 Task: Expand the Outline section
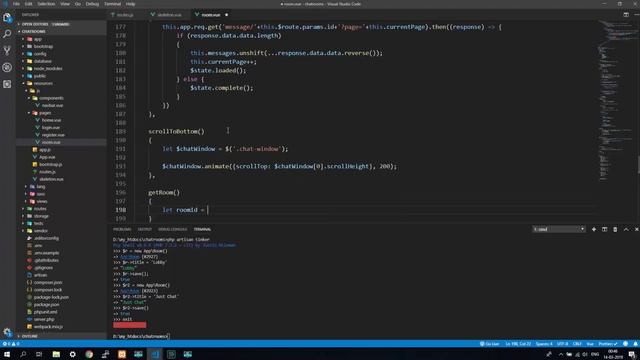61,336
